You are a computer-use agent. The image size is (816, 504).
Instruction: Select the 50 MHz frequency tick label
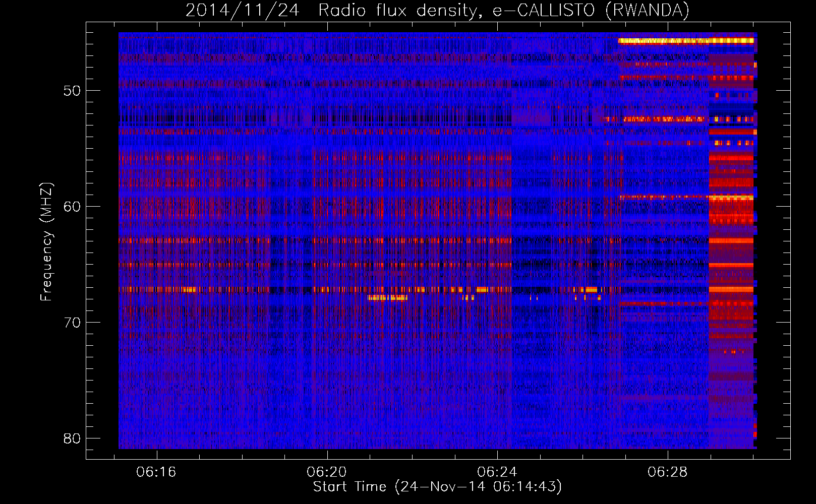[x=72, y=91]
